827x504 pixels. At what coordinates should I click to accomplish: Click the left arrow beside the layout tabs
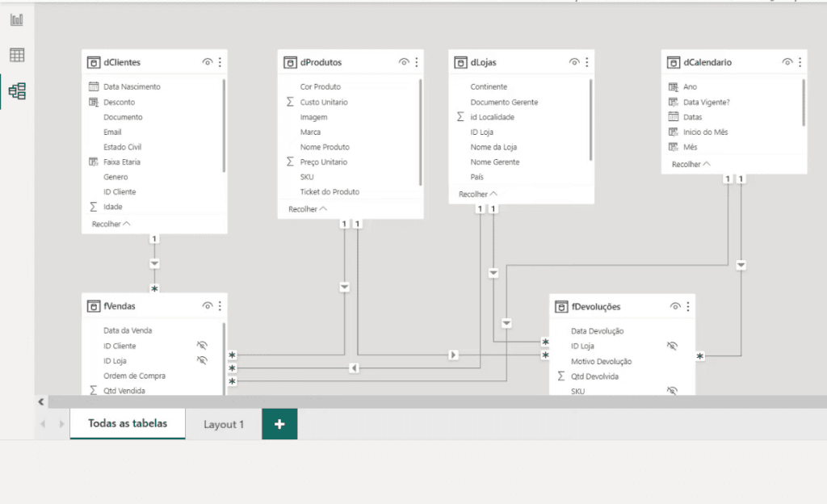pos(42,423)
